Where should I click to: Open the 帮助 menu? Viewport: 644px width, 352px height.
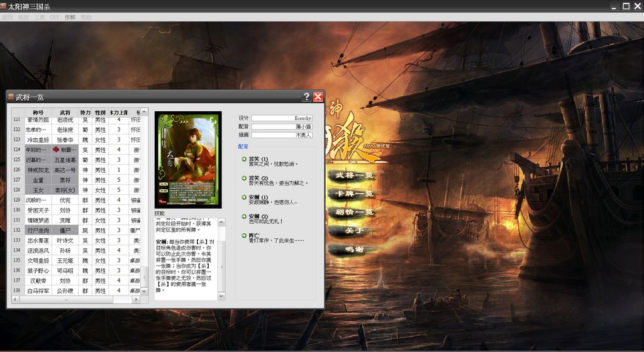(86, 17)
